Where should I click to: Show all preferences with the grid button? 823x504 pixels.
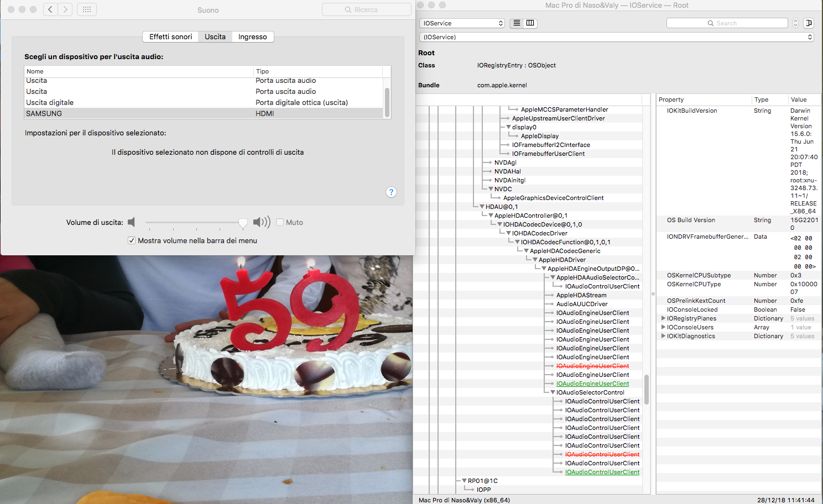87,9
